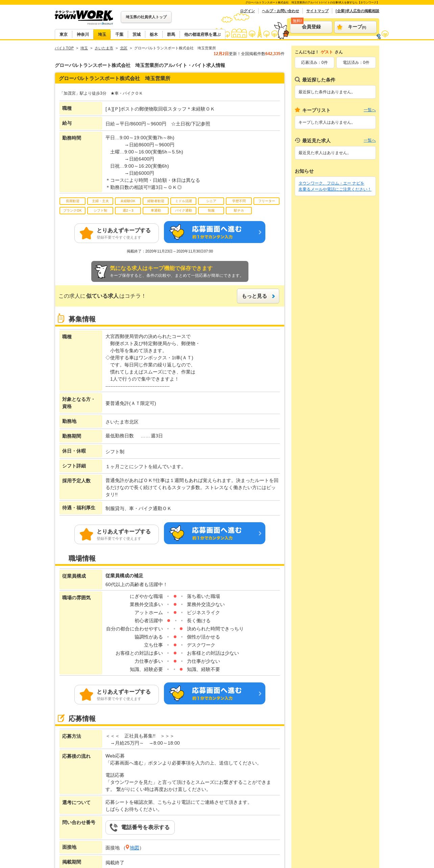The image size is (434, 868).
Task: Click the 駅チカ tag
Action: (x=239, y=211)
